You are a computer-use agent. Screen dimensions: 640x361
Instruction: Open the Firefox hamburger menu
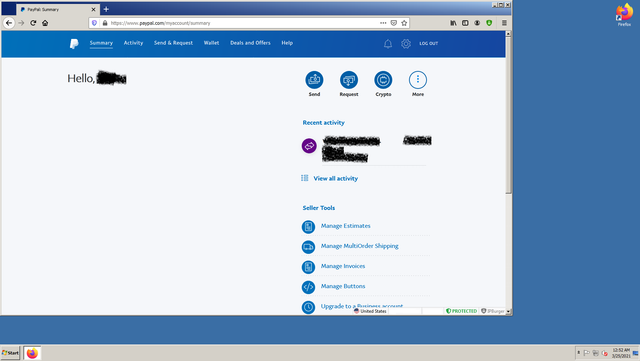[504, 23]
